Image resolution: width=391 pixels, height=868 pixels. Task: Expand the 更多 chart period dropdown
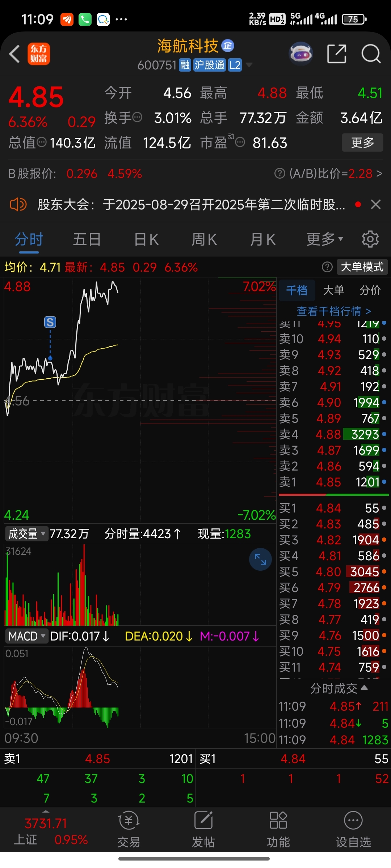324,239
